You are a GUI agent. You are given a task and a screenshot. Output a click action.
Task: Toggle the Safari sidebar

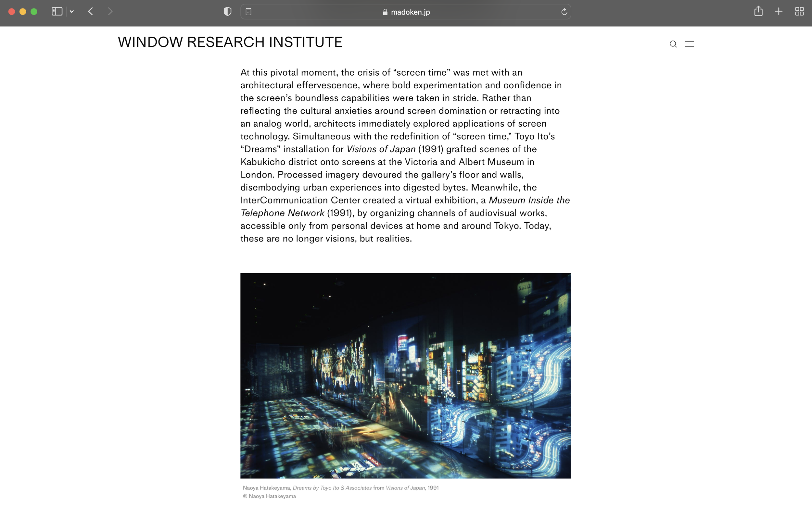coord(57,12)
